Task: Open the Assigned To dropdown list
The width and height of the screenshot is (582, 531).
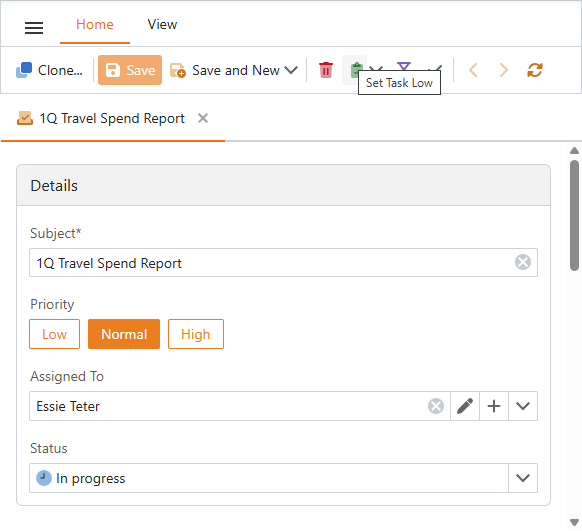Action: point(523,406)
